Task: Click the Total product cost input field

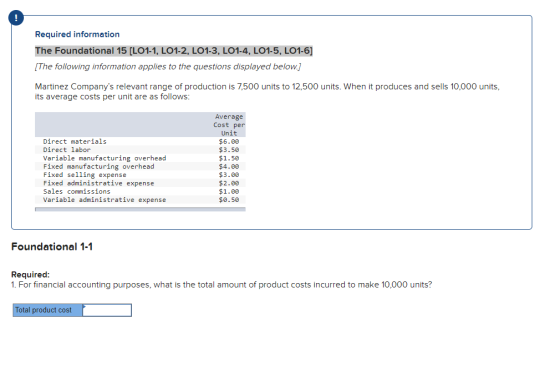Action: (x=107, y=310)
